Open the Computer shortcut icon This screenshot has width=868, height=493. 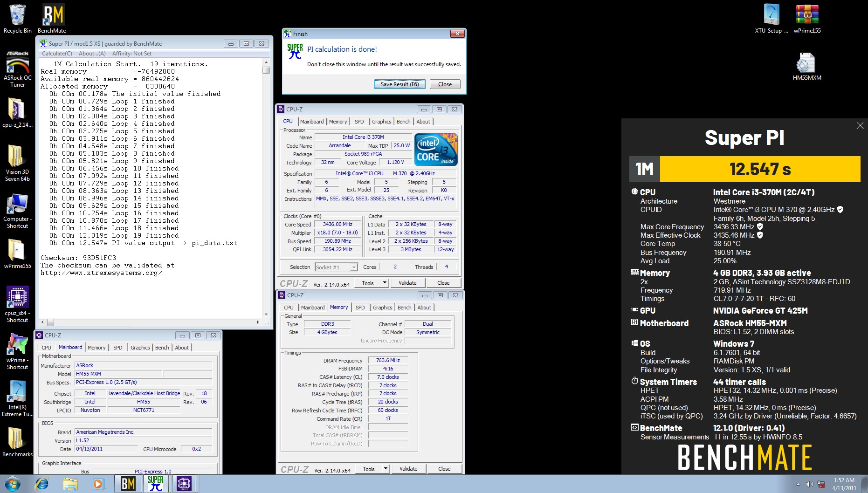click(18, 211)
